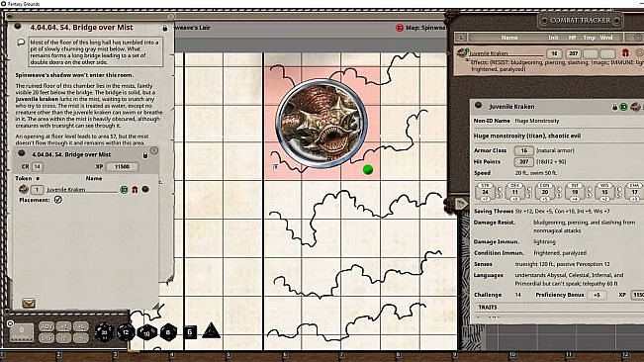Screen dimensions: 644x362
Task: Click the Armor Class field showing 16
Action: (524, 150)
